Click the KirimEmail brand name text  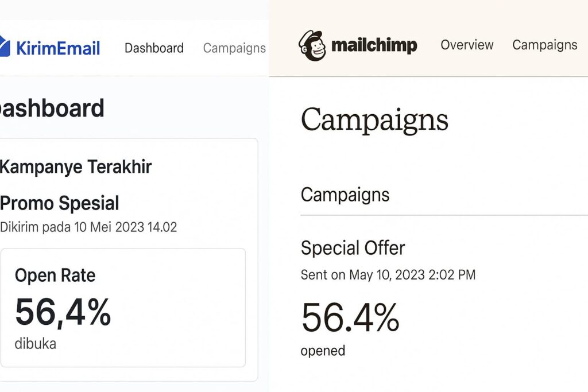tap(58, 48)
